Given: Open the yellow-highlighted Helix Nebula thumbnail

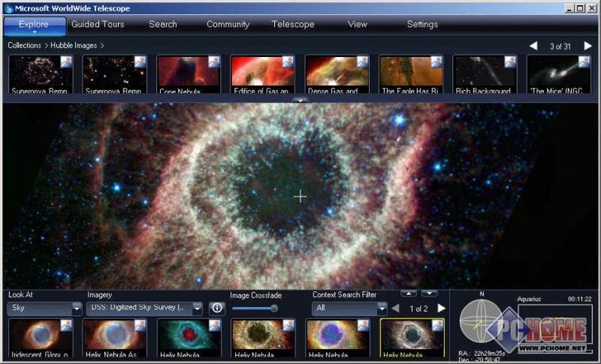Looking at the screenshot, I should coord(413,339).
